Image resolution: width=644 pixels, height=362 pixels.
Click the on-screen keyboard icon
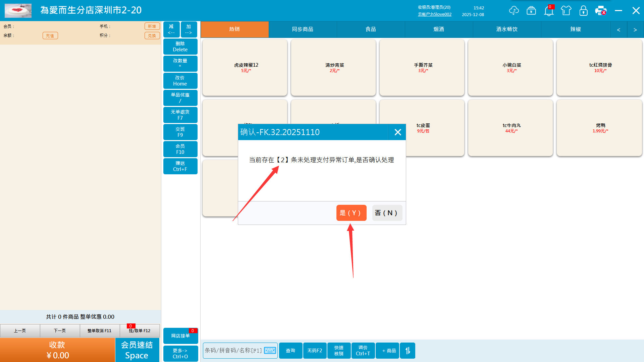point(270,351)
